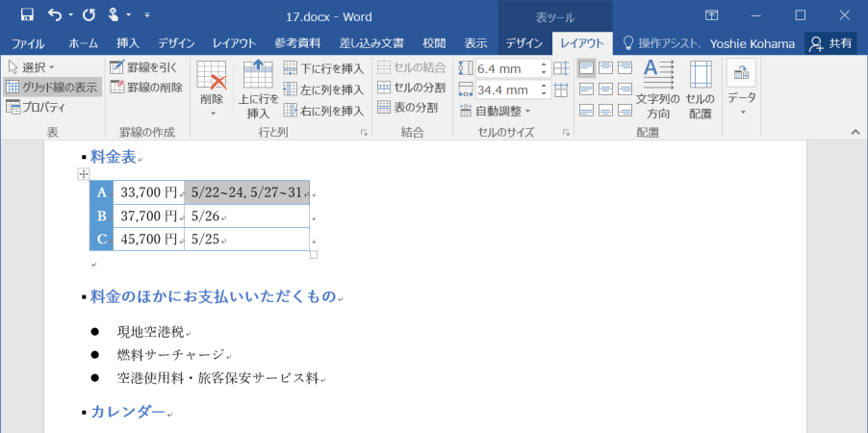The height and width of the screenshot is (433, 868).
Task: Open the データ dropdown
Action: [742, 89]
